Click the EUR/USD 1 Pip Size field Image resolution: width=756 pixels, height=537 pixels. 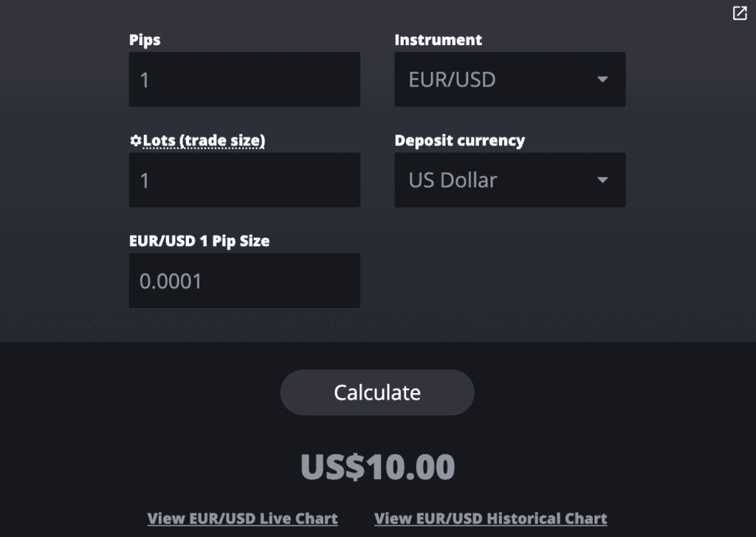[x=244, y=280]
